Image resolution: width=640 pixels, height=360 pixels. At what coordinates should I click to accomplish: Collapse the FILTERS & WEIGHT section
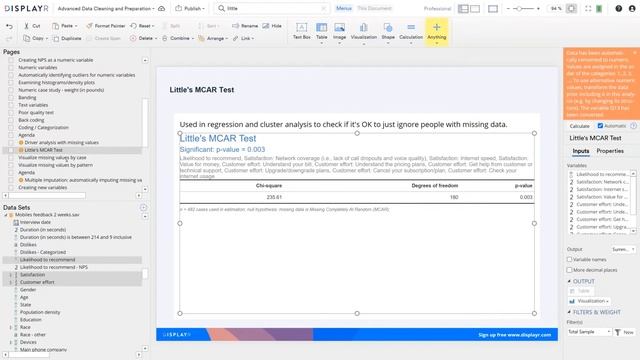pos(569,312)
